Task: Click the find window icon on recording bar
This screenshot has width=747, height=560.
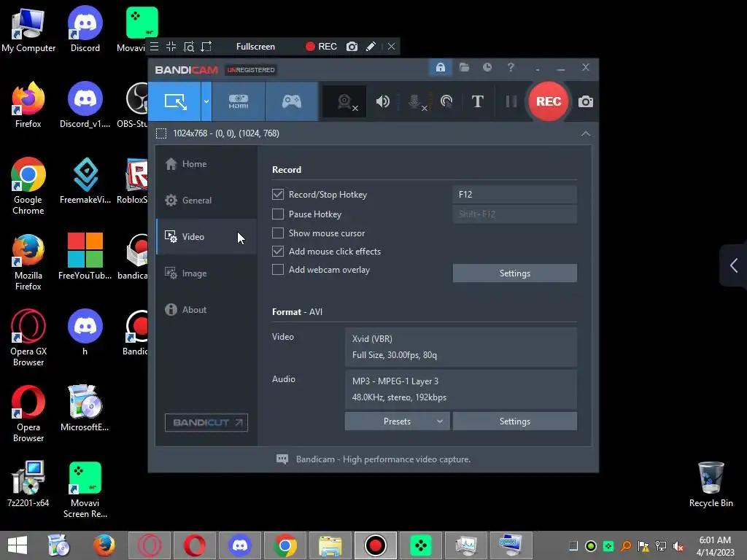Action: click(189, 47)
